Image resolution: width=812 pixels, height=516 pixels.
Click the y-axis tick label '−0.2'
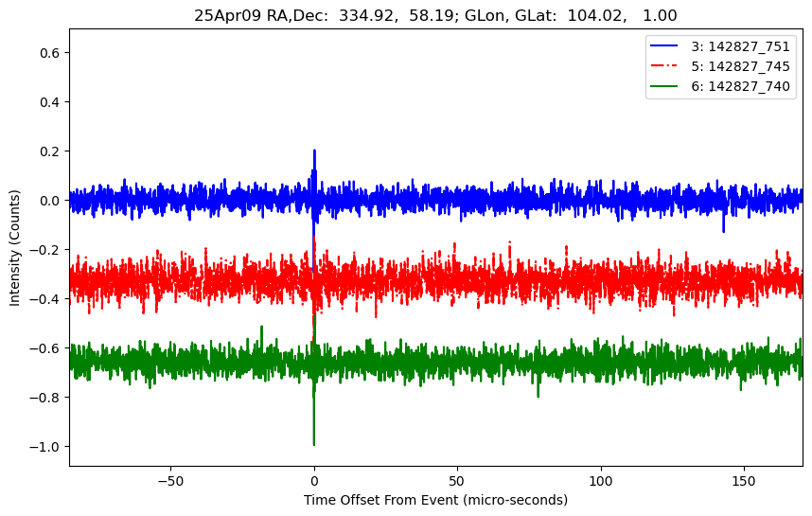point(45,250)
